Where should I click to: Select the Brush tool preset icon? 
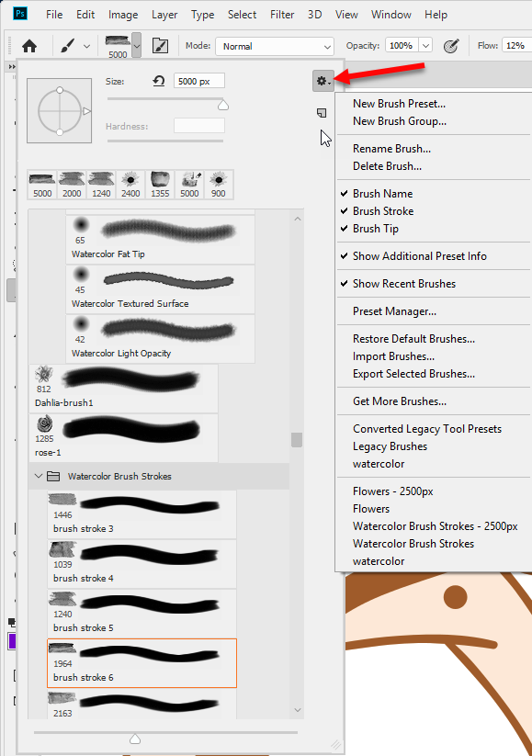click(x=68, y=46)
